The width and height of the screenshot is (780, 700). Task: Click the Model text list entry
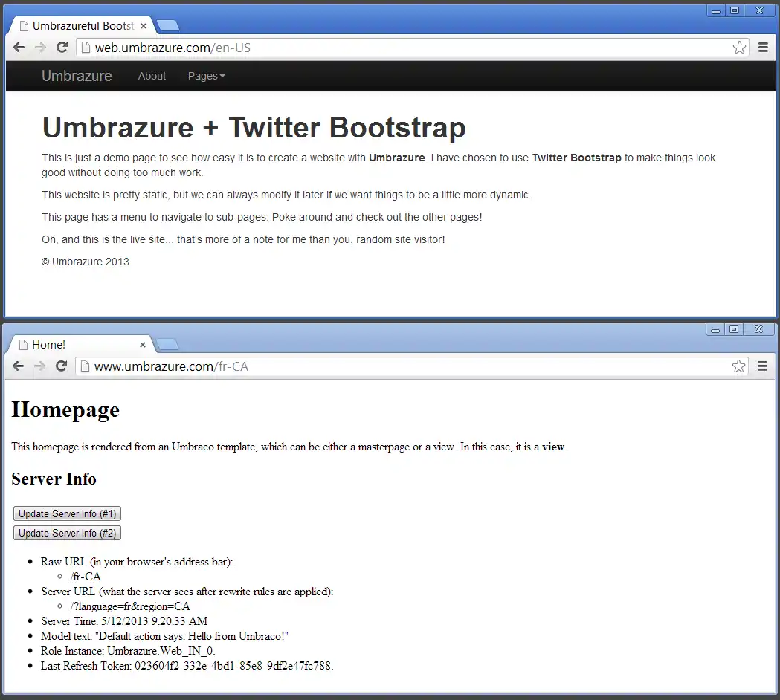[164, 636]
